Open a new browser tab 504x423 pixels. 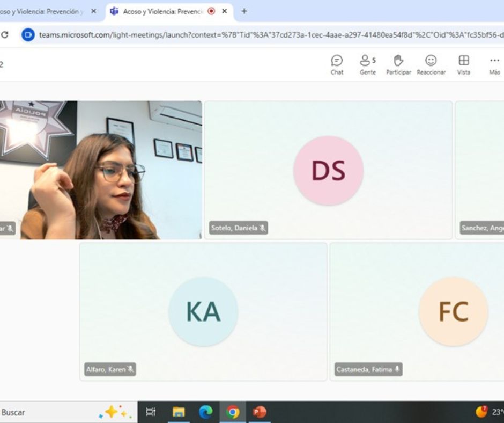(x=244, y=11)
